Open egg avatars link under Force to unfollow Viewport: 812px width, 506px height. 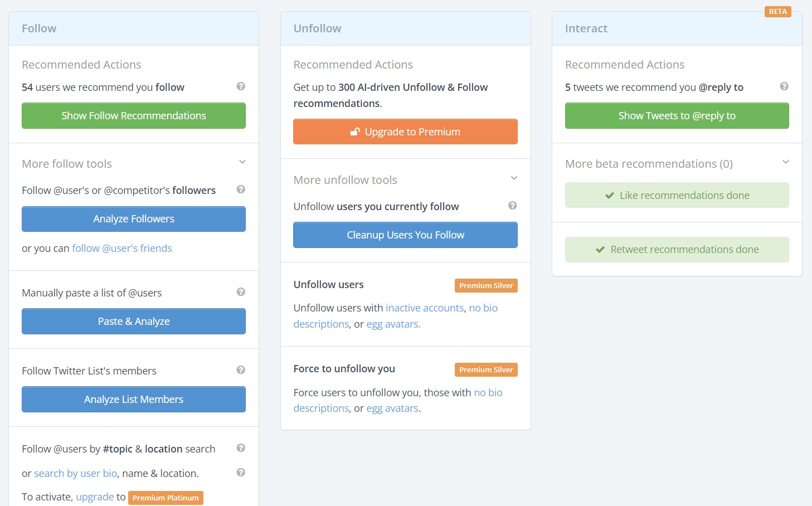coord(392,408)
